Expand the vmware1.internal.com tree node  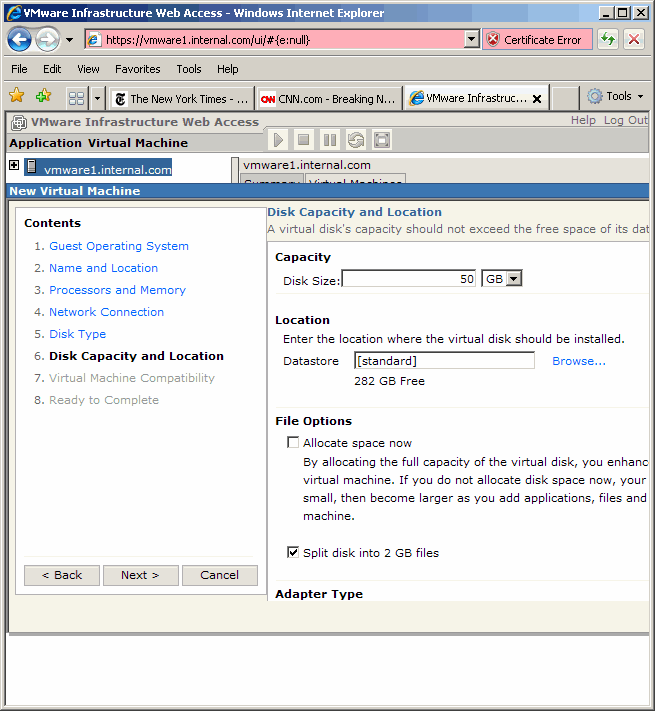coord(14,166)
